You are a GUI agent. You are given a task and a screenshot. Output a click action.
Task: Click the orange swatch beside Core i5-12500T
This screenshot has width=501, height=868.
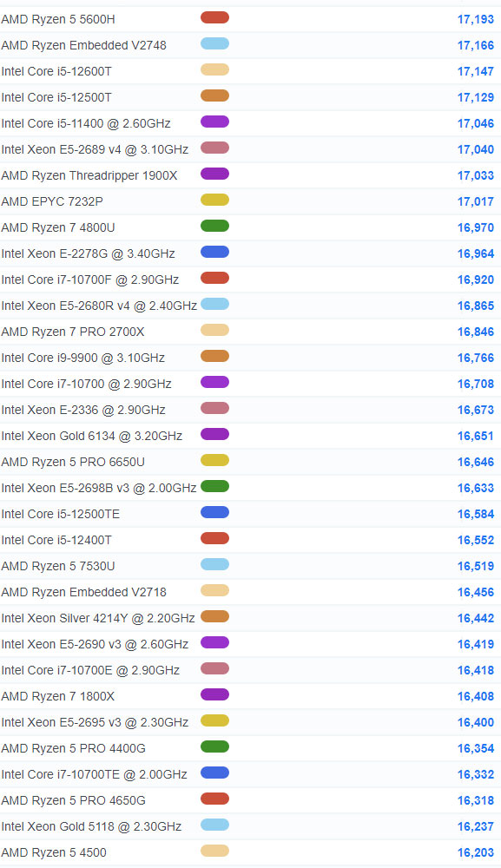(214, 95)
